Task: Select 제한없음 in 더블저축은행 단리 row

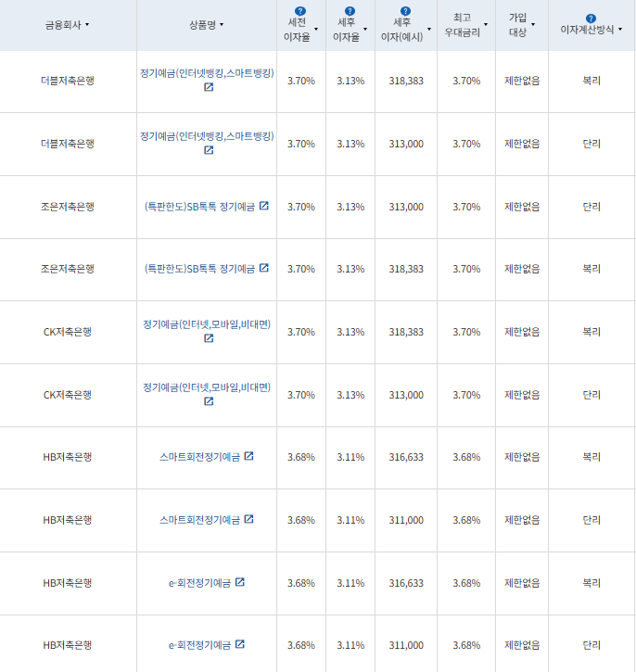Action: point(522,144)
